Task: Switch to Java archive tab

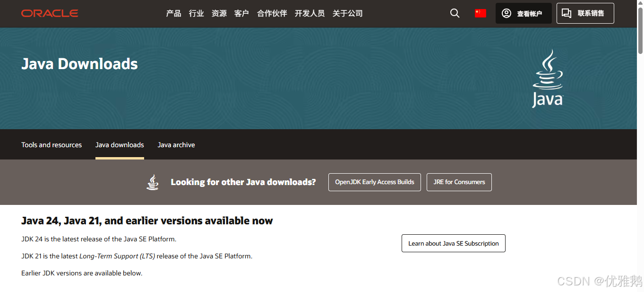Action: coord(176,145)
